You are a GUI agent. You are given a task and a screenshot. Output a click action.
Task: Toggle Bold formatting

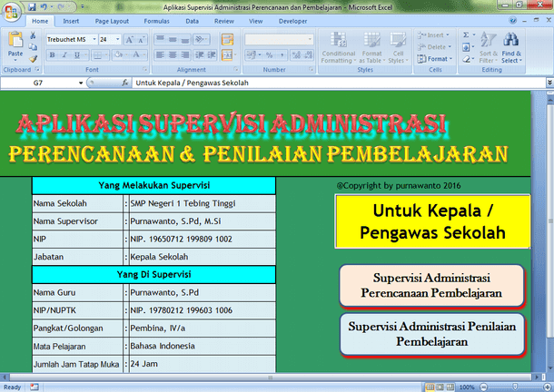tap(53, 54)
